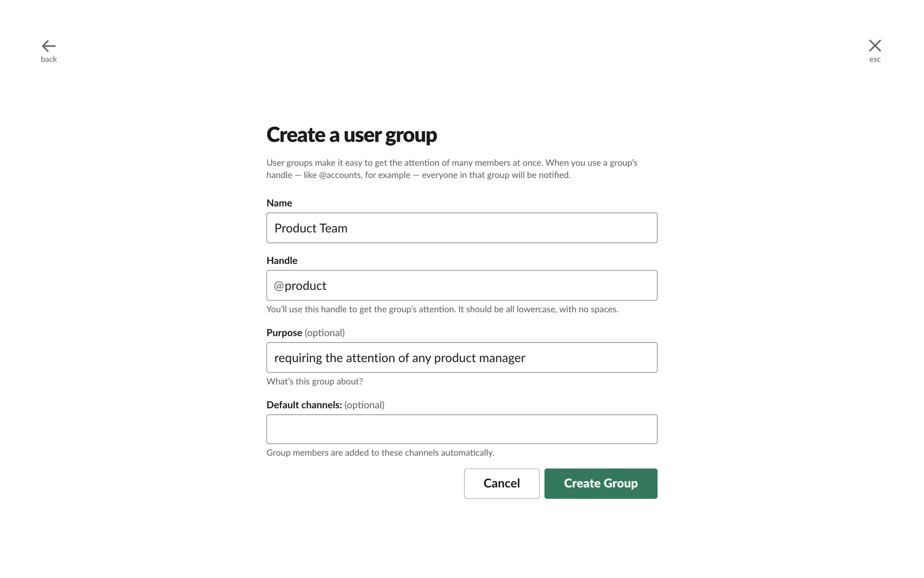This screenshot has width=924, height=578.
Task: Click the 'Purpose (optional)' label
Action: (306, 333)
